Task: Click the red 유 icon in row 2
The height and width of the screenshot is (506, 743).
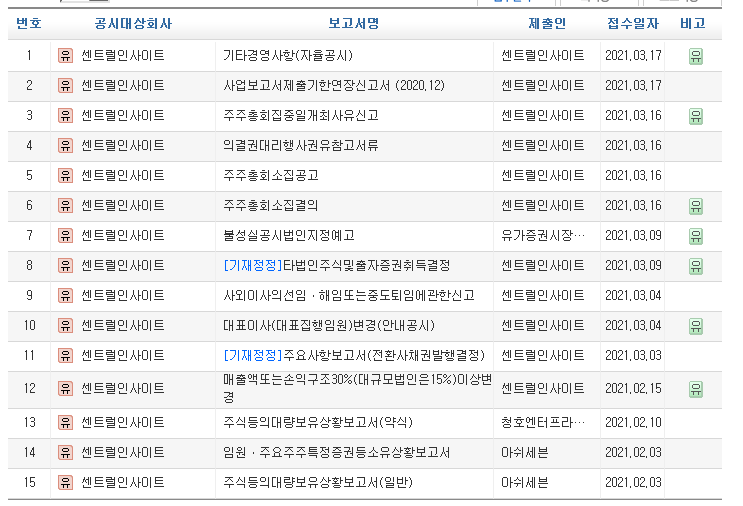Action: point(65,86)
